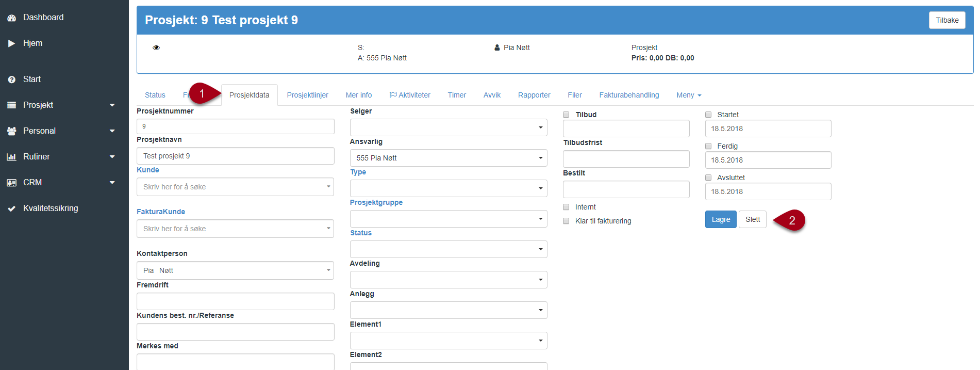Click the Type label link

[358, 172]
